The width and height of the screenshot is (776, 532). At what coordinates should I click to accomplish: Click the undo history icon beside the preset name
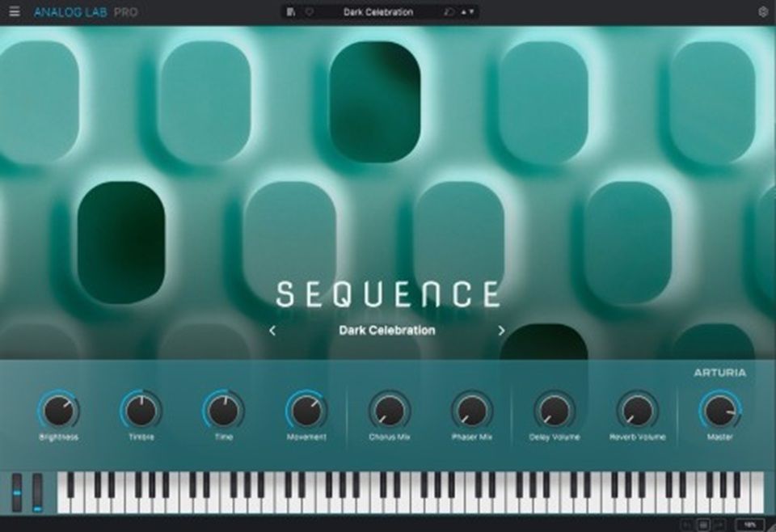click(x=449, y=11)
